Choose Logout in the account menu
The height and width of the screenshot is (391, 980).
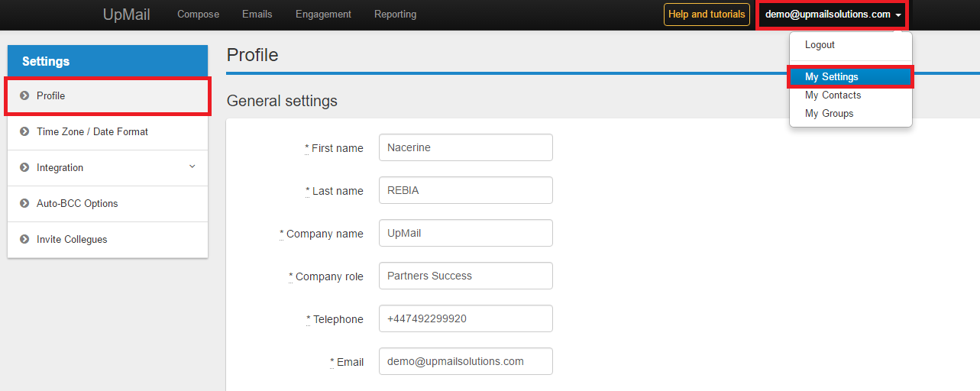pos(820,45)
